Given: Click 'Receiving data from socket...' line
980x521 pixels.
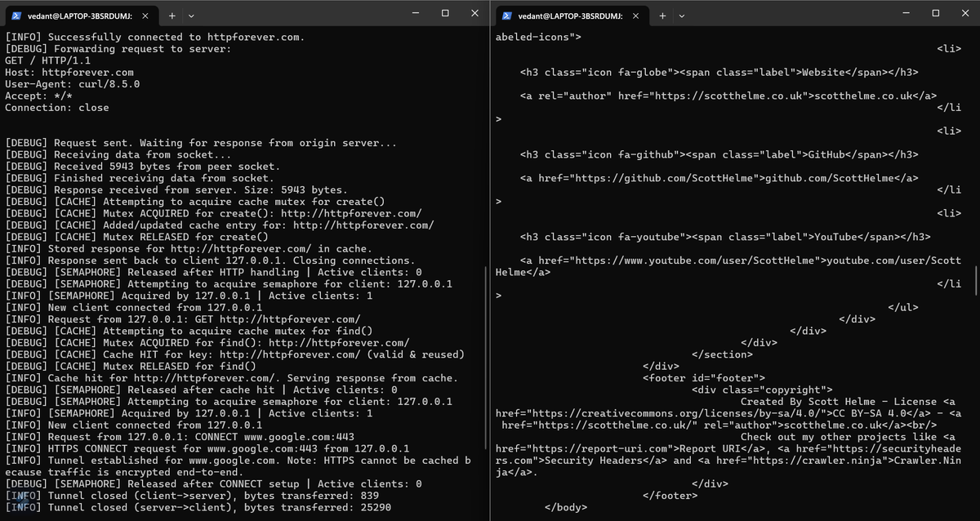Looking at the screenshot, I should [118, 154].
